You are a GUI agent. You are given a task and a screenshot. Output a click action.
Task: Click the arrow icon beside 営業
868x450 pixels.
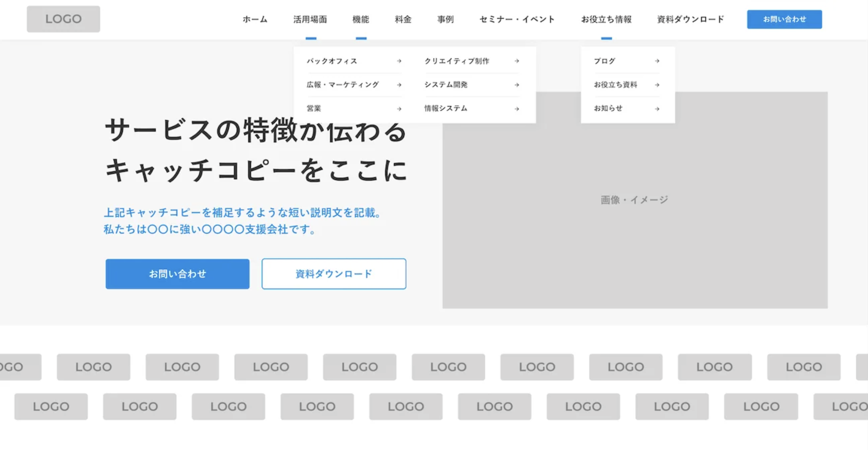(x=399, y=109)
